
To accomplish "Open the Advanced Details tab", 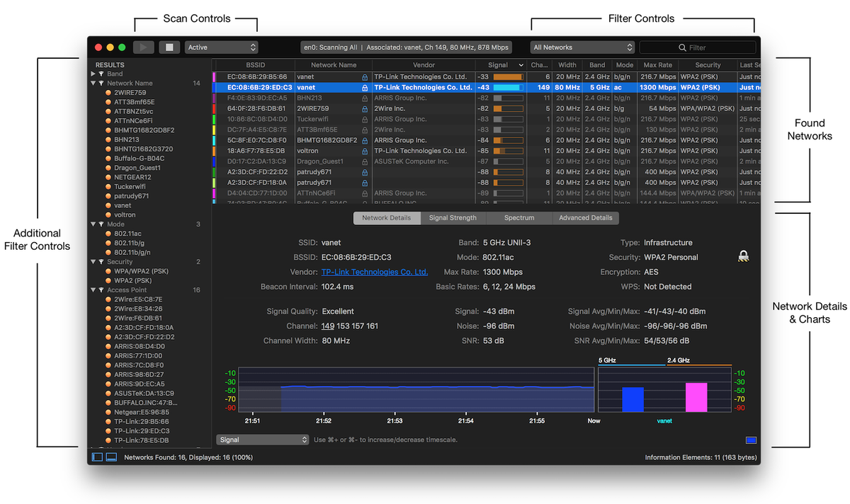I will point(585,217).
